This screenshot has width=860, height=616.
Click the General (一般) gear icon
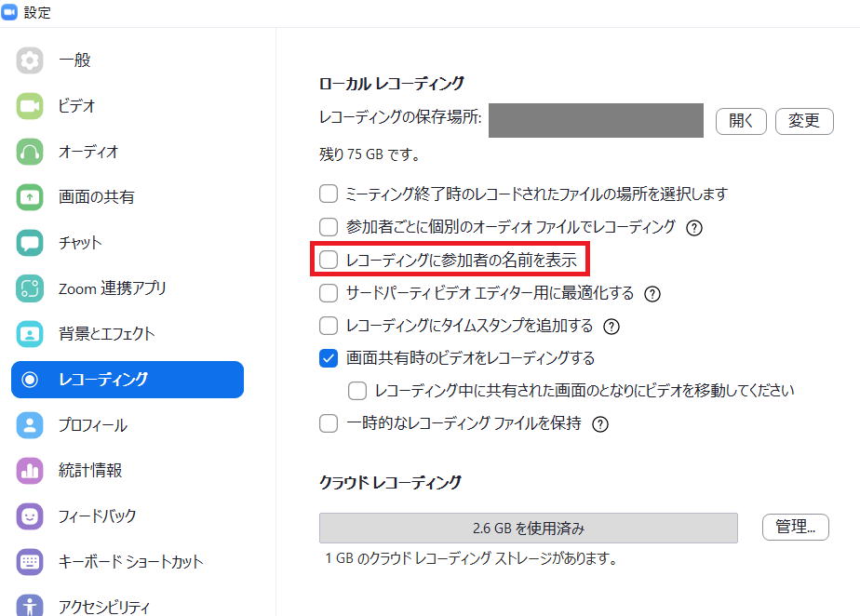pyautogui.click(x=30, y=60)
